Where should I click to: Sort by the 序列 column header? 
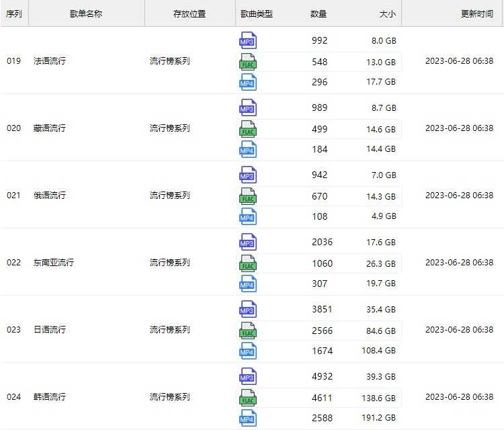(14, 14)
